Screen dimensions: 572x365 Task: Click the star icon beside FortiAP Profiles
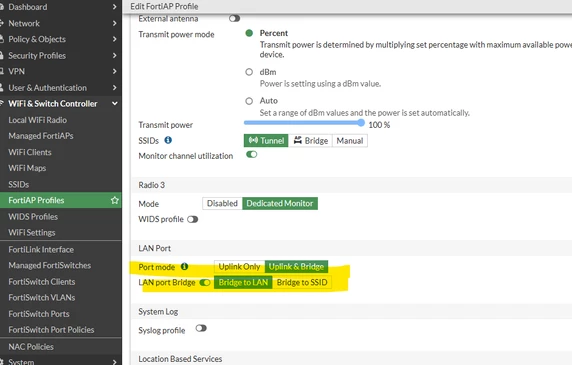click(115, 200)
